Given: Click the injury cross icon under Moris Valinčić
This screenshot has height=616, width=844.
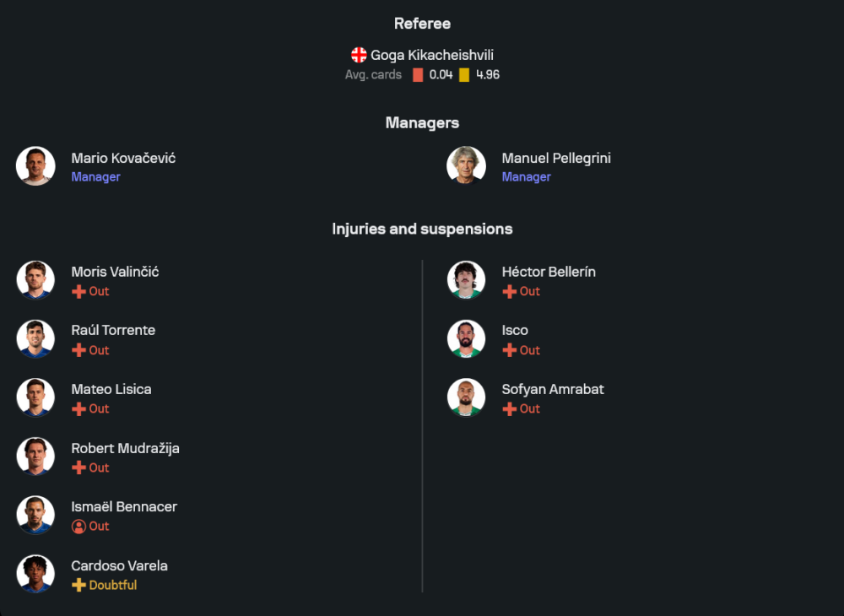Looking at the screenshot, I should pyautogui.click(x=78, y=291).
